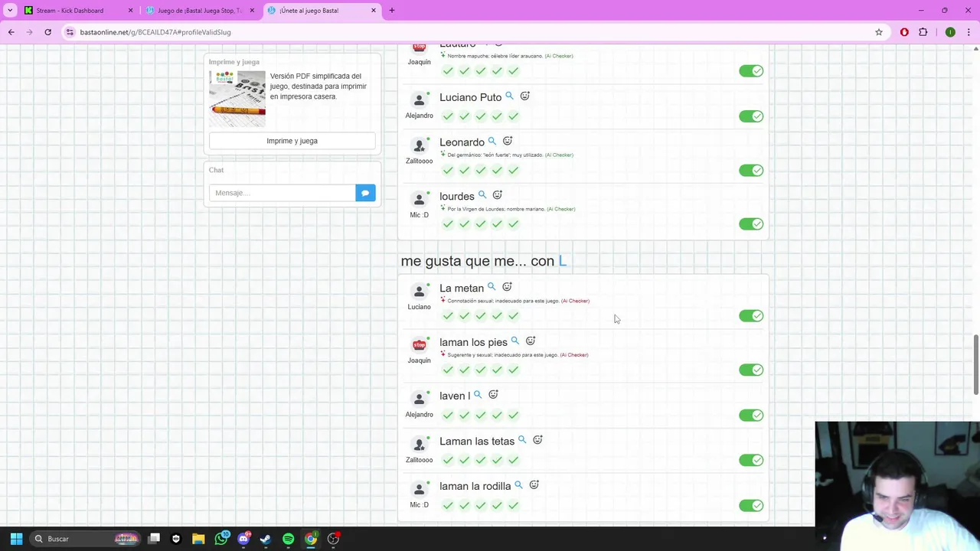This screenshot has height=551, width=980.
Task: Open the browser extensions puzzle icon
Action: click(923, 32)
